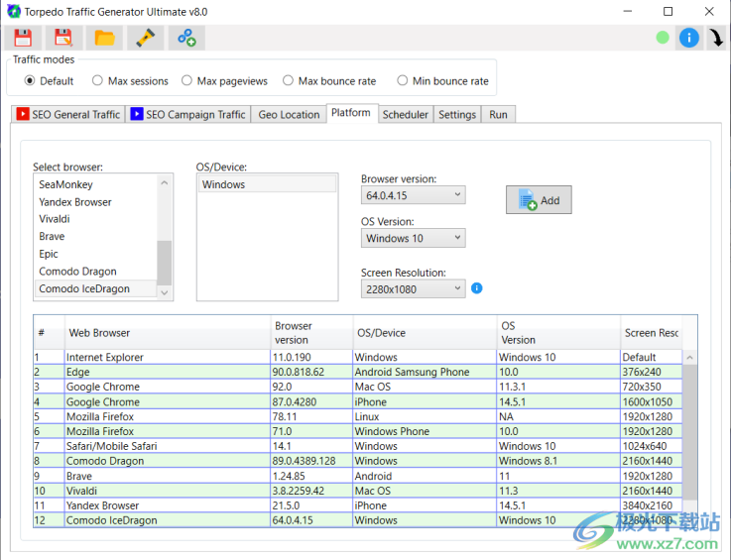
Task: Select the Safari/Mobile Safari row
Action: point(358,446)
